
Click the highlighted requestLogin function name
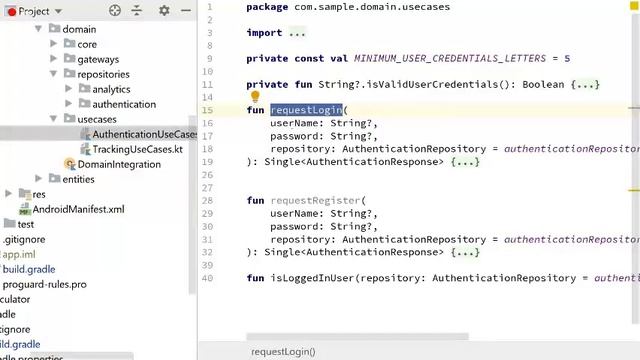click(x=306, y=110)
